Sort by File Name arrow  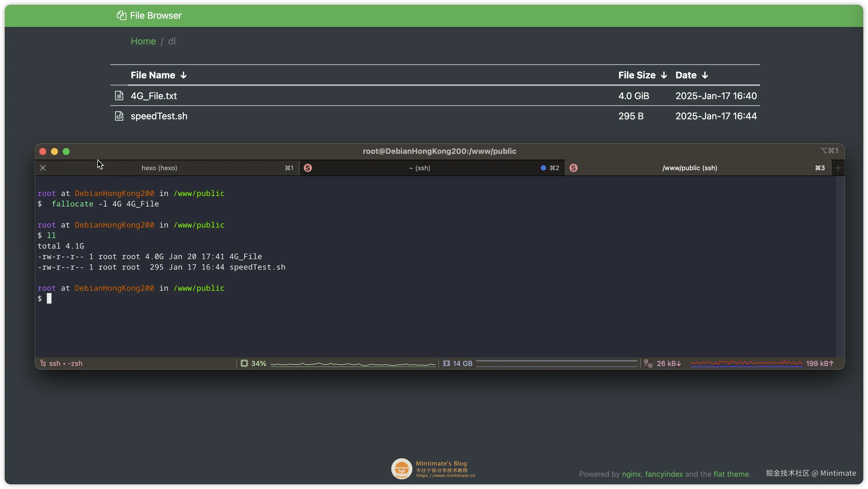tap(183, 75)
